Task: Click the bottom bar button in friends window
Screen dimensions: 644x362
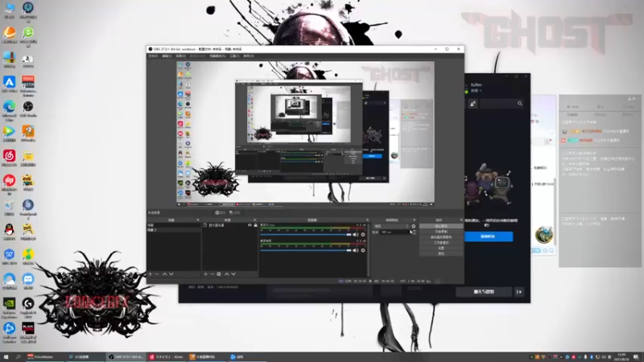Action: tap(484, 292)
